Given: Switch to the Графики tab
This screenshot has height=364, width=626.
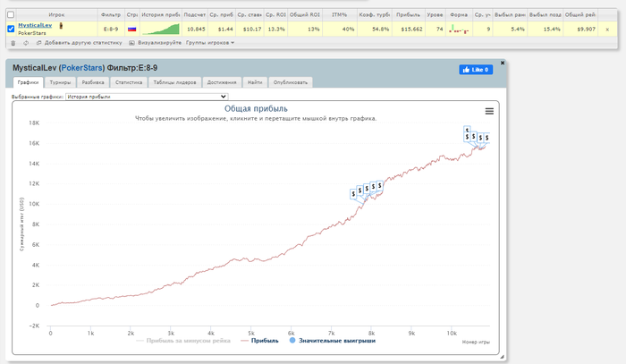Looking at the screenshot, I should [28, 82].
